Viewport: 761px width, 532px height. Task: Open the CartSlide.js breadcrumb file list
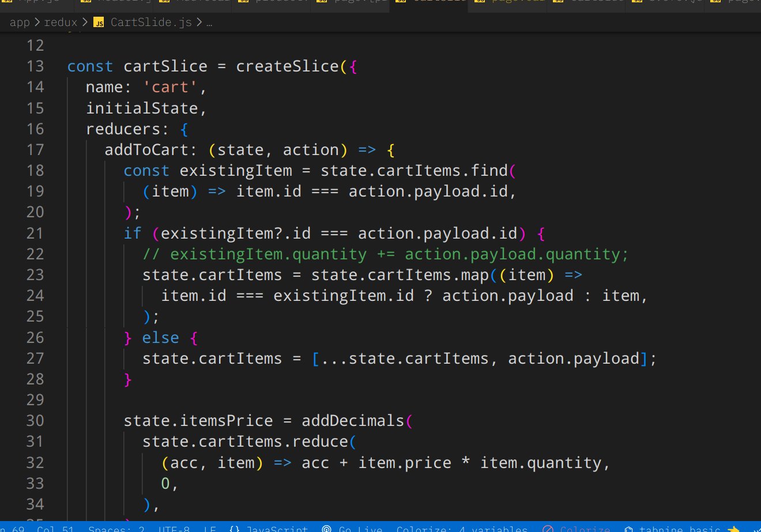(150, 22)
